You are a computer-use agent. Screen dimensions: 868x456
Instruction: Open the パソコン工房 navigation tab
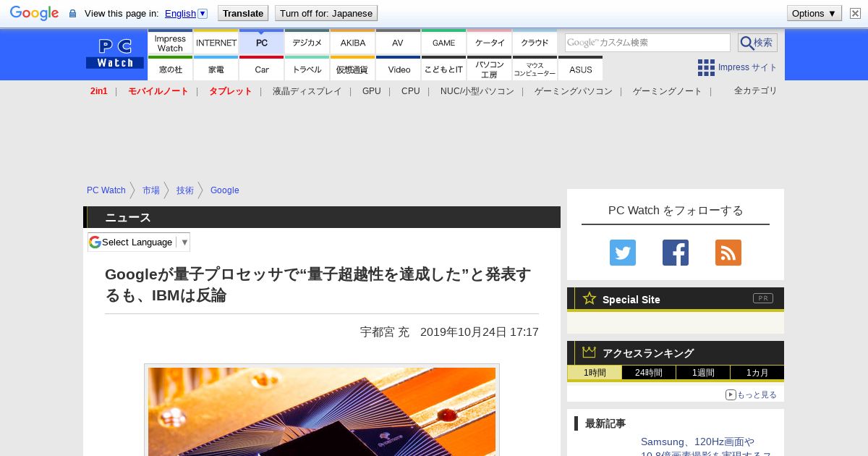tap(490, 69)
